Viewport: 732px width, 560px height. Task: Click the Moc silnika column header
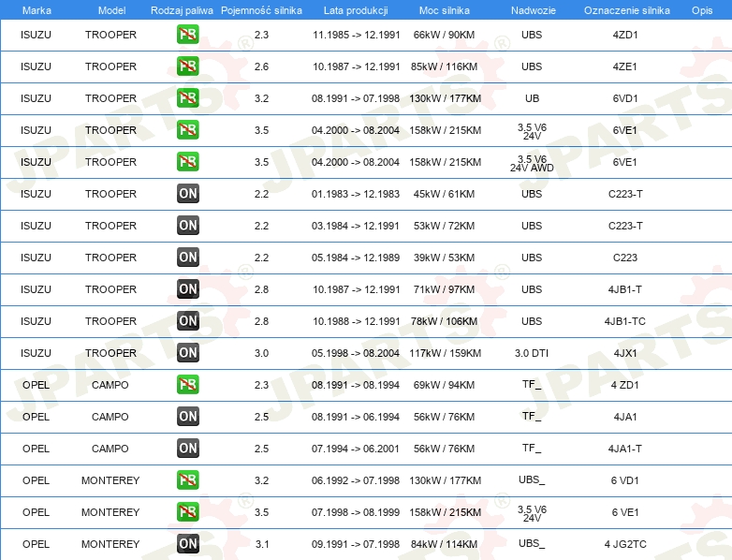point(444,10)
